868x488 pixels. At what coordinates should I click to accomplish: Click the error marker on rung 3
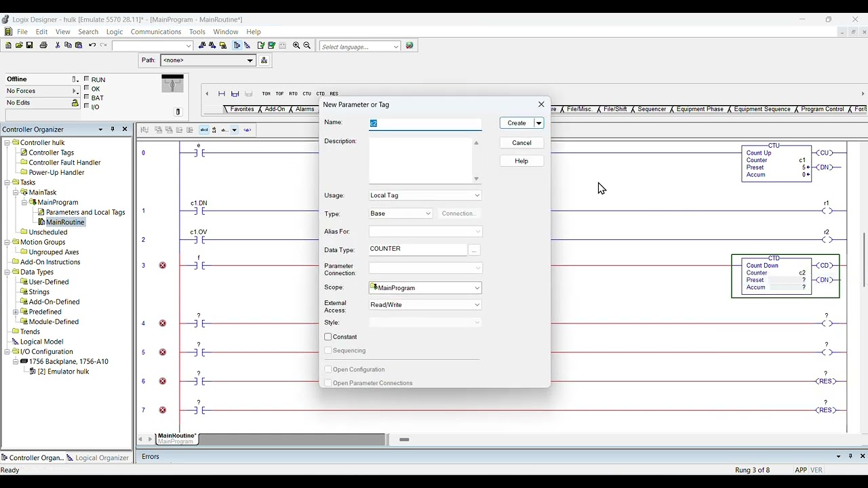point(163,265)
